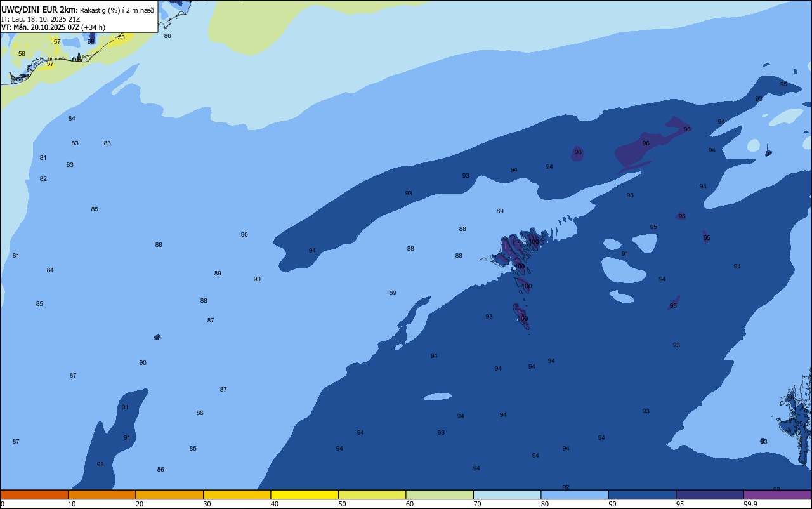
Task: Click the '(+34 h)' forecast offset text
Action: 93,27
